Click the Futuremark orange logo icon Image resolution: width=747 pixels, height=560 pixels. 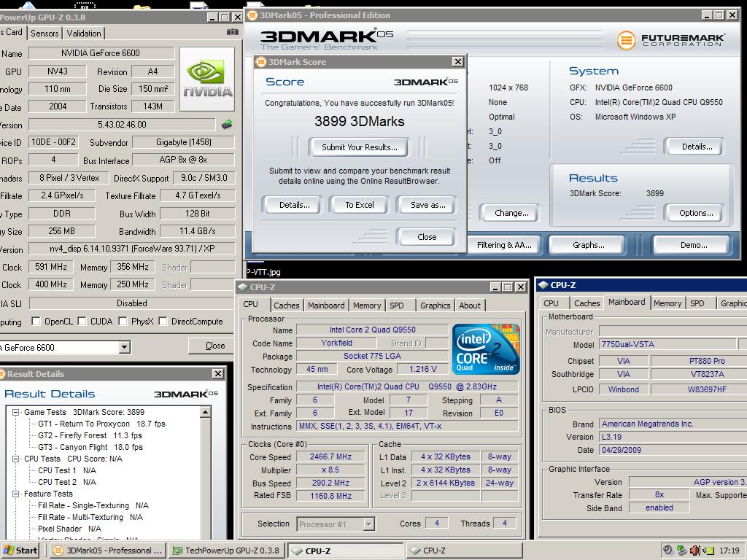pyautogui.click(x=627, y=40)
